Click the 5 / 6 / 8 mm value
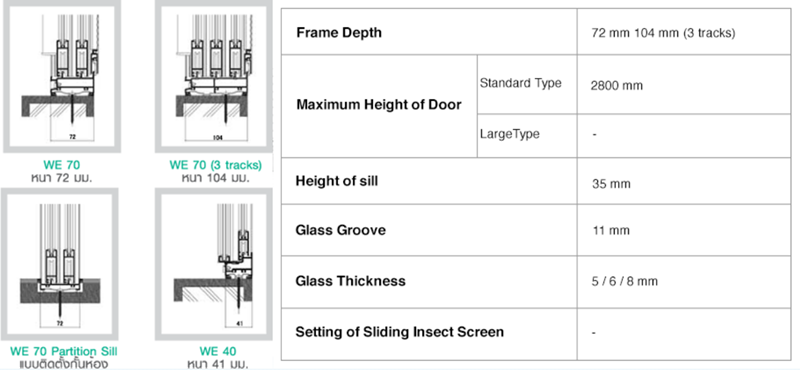The height and width of the screenshot is (370, 800). (624, 281)
